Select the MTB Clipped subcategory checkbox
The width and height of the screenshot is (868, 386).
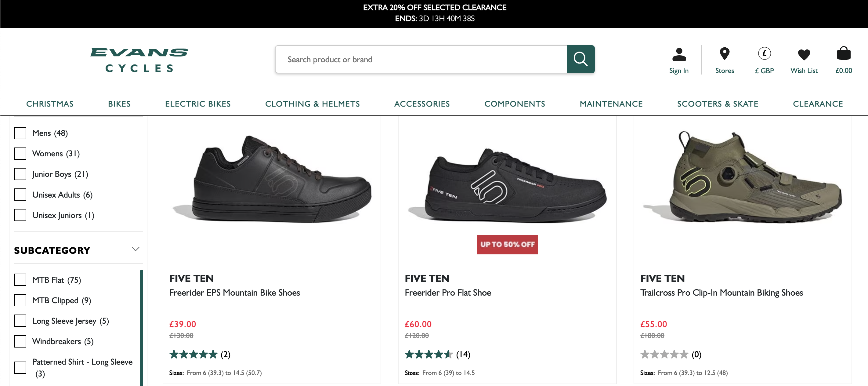[x=20, y=300]
